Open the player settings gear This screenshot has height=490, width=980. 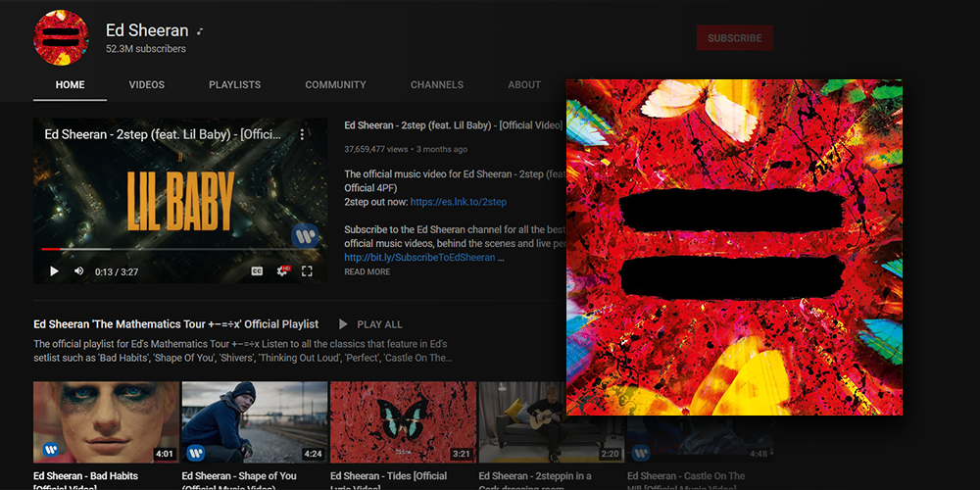click(283, 271)
